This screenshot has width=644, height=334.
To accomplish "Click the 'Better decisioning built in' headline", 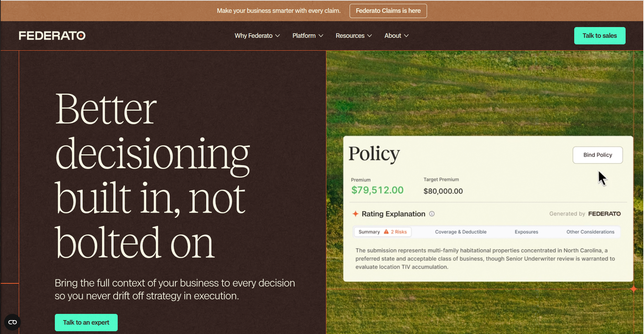I will [153, 176].
